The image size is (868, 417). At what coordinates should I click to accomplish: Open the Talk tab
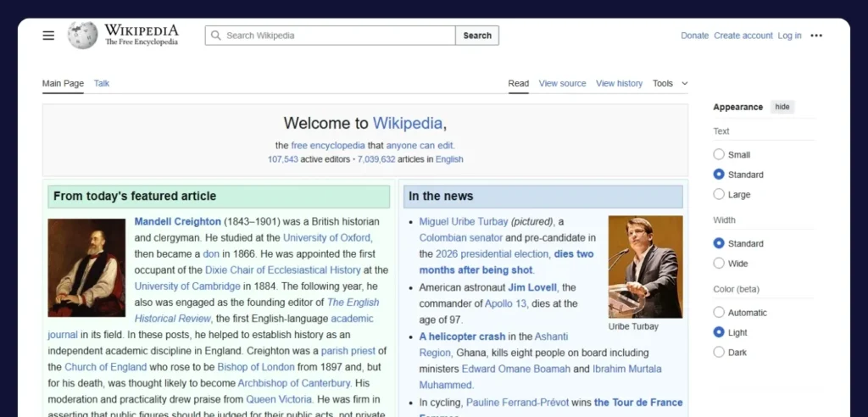click(102, 84)
